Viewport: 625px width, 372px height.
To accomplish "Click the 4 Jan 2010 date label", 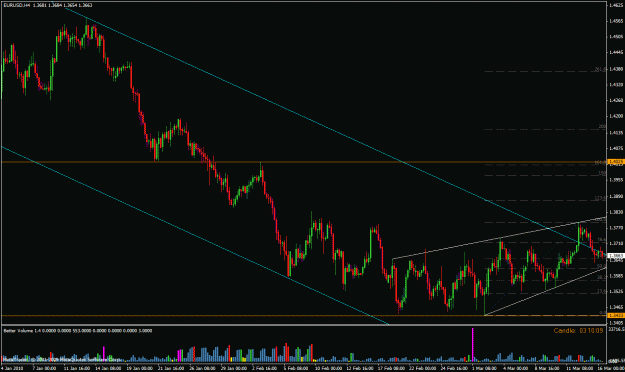I will point(12,368).
